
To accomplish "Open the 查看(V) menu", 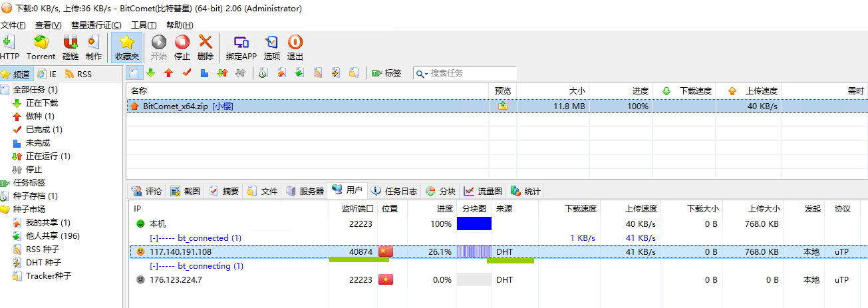I will tap(49, 25).
